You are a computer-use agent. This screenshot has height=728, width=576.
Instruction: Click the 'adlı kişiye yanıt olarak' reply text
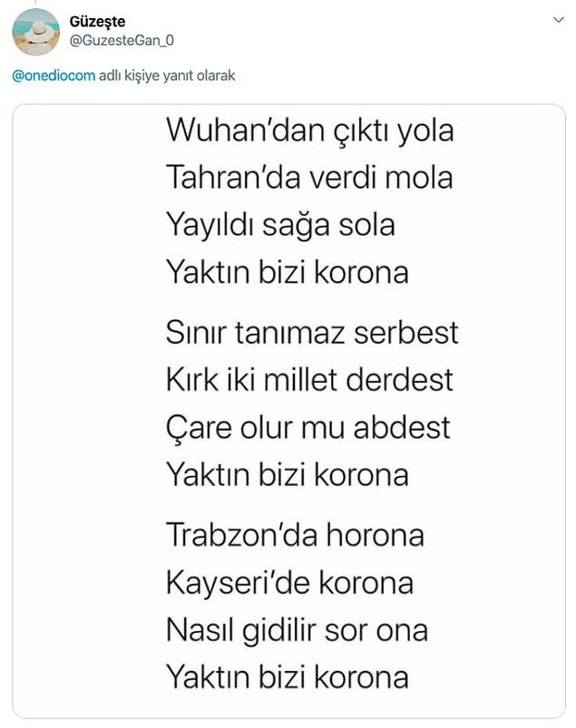click(x=167, y=75)
